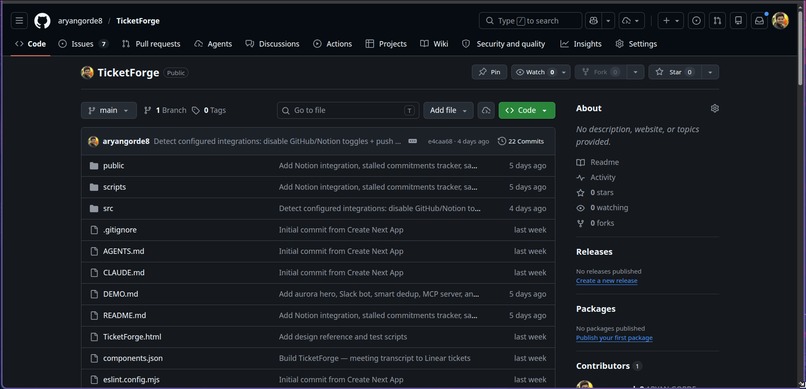Open commit hash e4caa68
Image resolution: width=806 pixels, height=389 pixels.
click(440, 141)
